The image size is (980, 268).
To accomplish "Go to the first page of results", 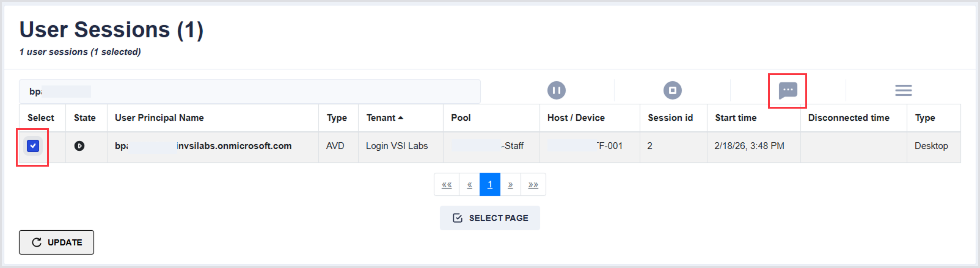I will pos(447,184).
